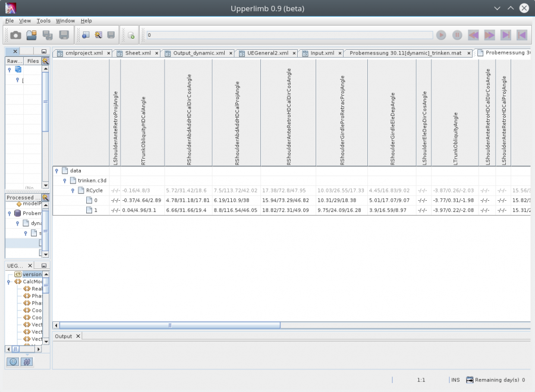Click the wizard wand toolbar icon
This screenshot has height=392, width=535.
point(98,35)
